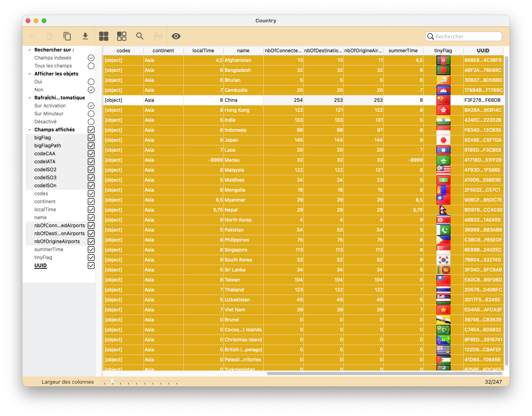This screenshot has width=532, height=416.
Task: Uncheck the codeCAA field checkbox
Action: 91,154
